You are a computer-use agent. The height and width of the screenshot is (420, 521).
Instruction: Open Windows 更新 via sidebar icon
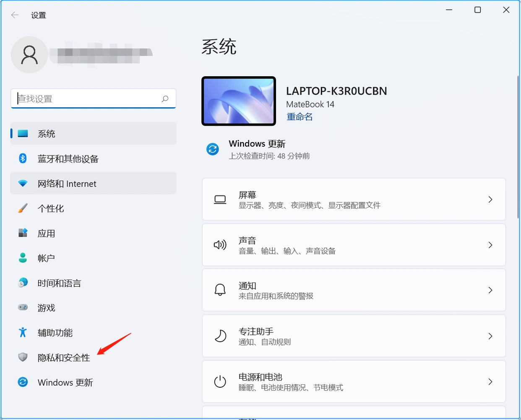pos(22,382)
